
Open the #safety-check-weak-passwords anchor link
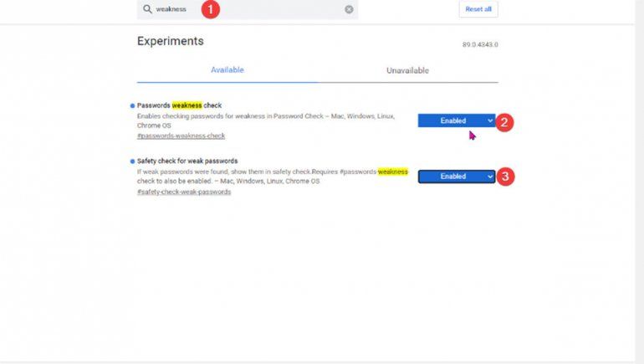point(184,192)
